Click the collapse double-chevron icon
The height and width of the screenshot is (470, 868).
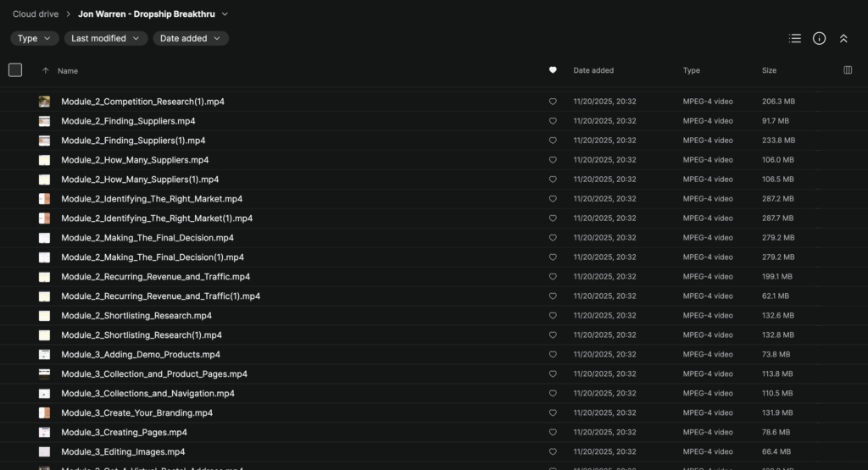(x=843, y=38)
